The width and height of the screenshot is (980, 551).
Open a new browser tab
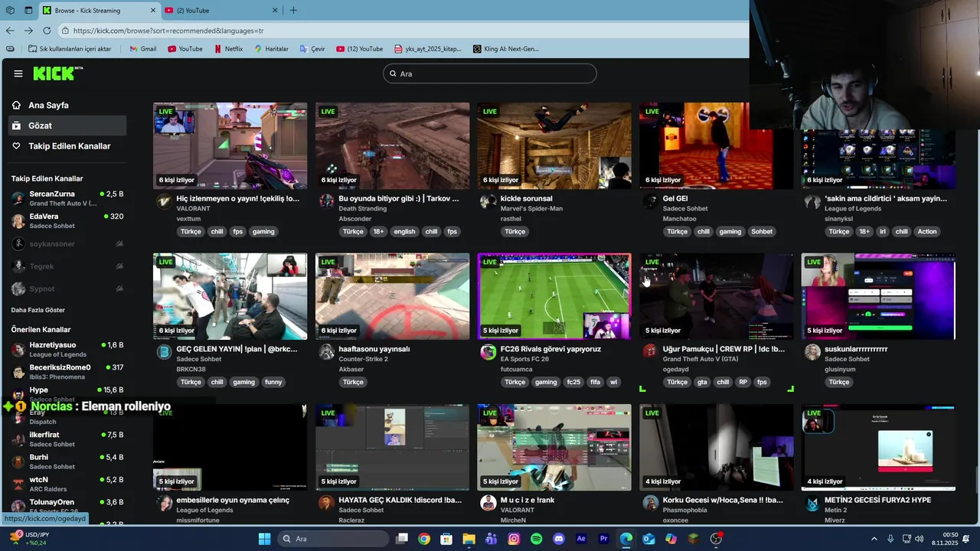(293, 10)
